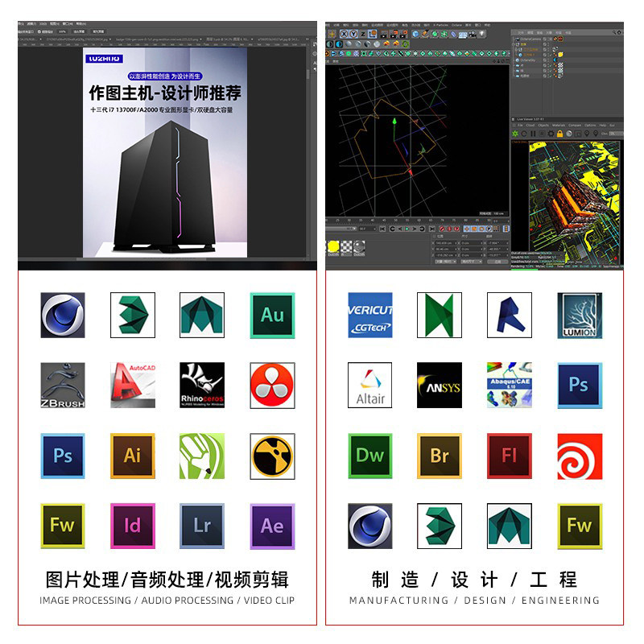Viewport: 644px width, 644px height.
Task: Open the Lightroom Lr icon
Action: [202, 526]
